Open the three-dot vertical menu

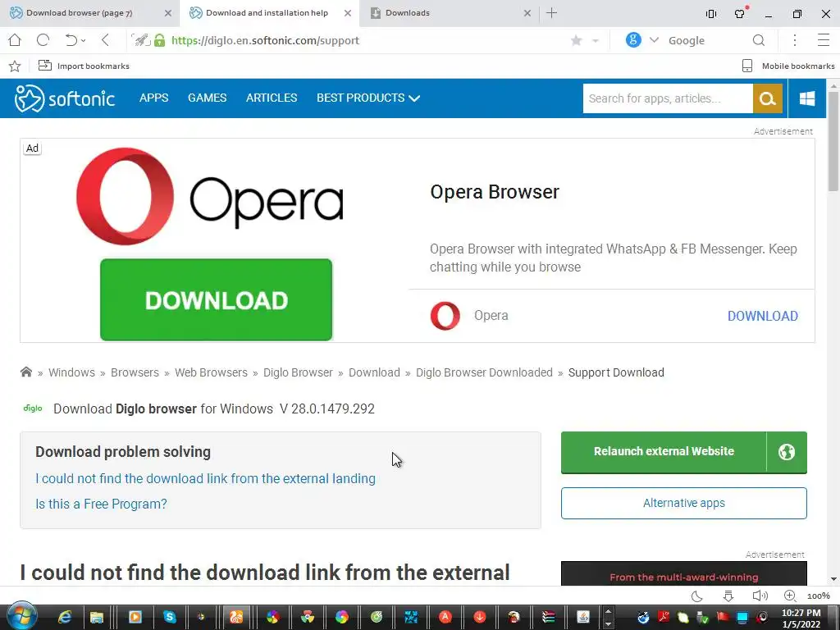point(795,40)
